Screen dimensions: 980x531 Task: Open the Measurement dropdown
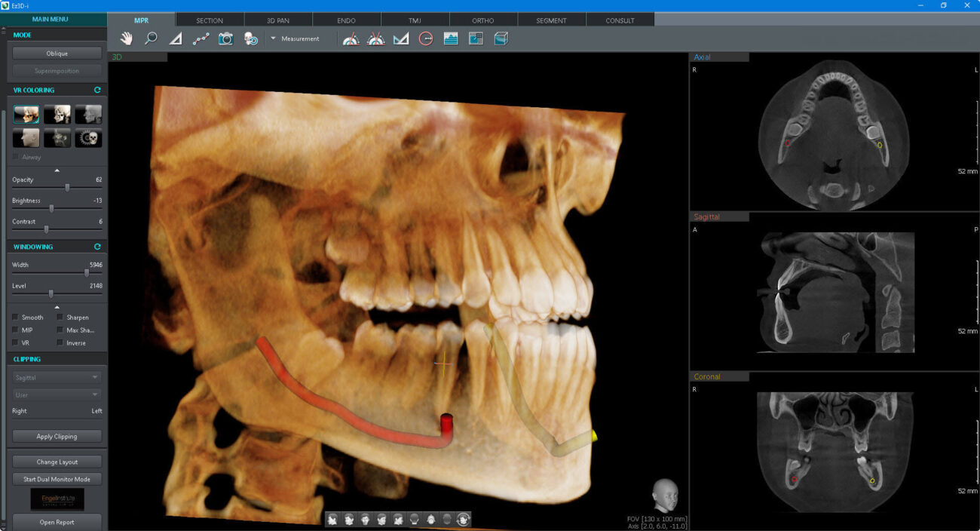(x=296, y=38)
